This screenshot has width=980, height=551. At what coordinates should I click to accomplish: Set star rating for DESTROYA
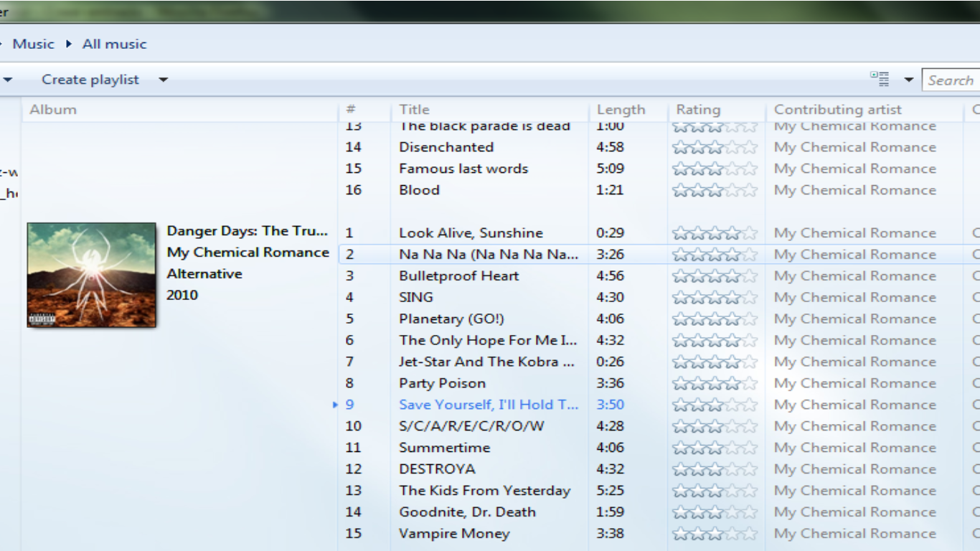(x=715, y=469)
